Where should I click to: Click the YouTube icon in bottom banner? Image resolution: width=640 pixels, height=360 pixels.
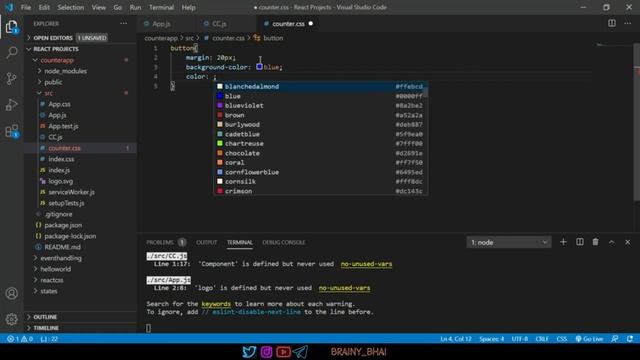click(x=283, y=351)
